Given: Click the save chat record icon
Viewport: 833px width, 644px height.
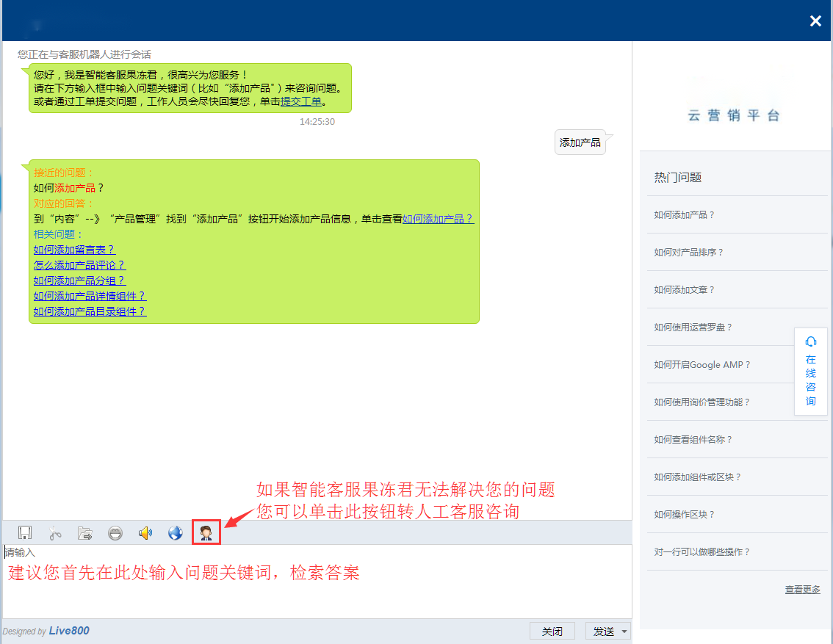Looking at the screenshot, I should [25, 533].
